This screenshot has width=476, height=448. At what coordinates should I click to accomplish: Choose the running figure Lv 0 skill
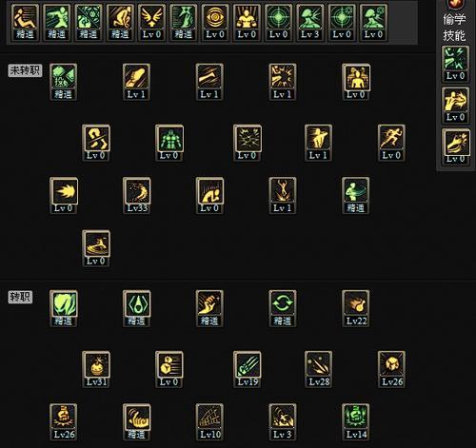(x=391, y=143)
